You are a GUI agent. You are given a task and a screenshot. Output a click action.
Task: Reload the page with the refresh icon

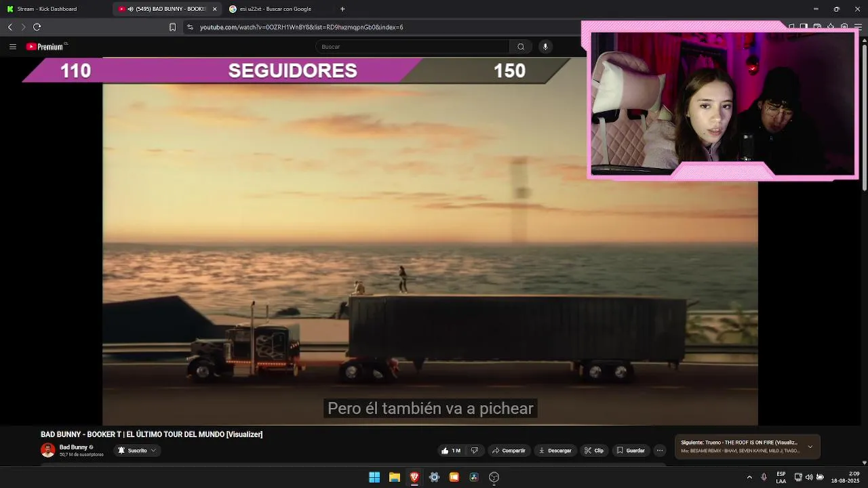(x=37, y=27)
